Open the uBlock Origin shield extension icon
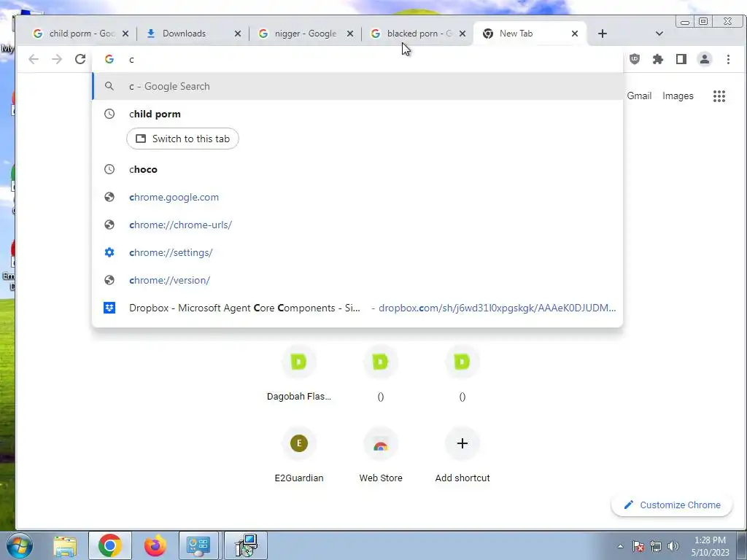Viewport: 747px width, 560px height. [634, 59]
